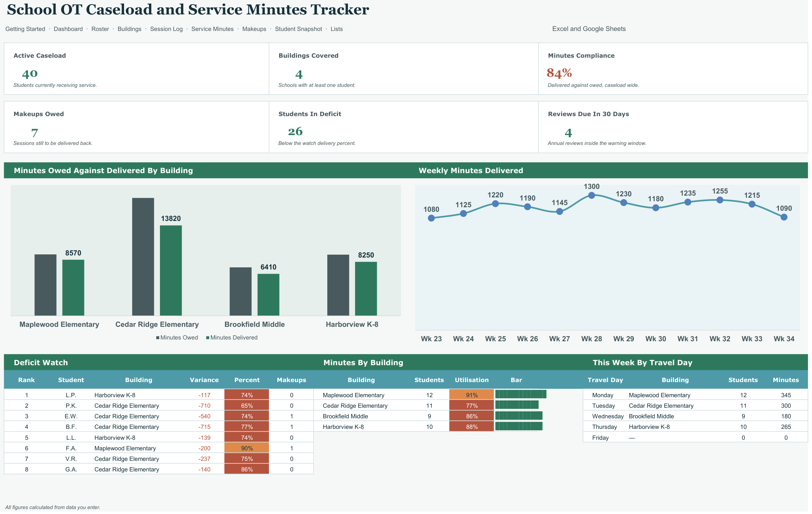The height and width of the screenshot is (514, 812).
Task: Select the Minutes Compliance value 84%
Action: [559, 73]
